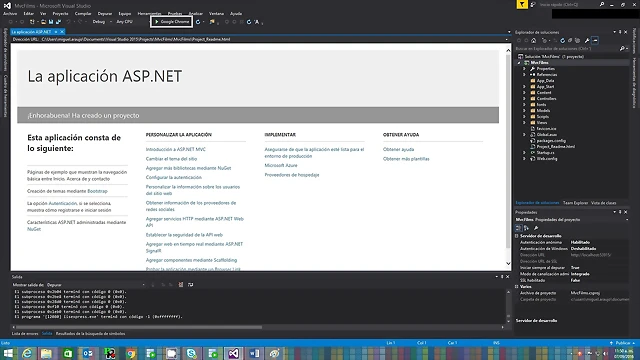This screenshot has height=360, width=640.
Task: Close the La aplicación ASP.NET document tab
Action: tap(62, 31)
